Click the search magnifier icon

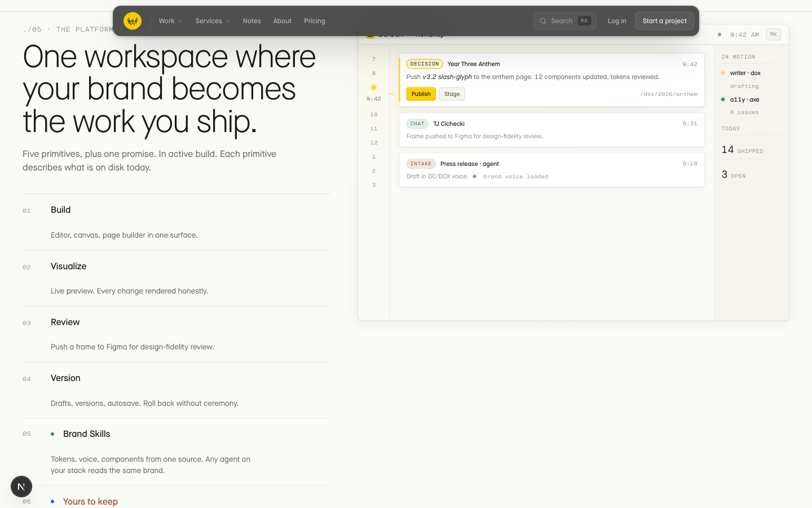click(543, 21)
